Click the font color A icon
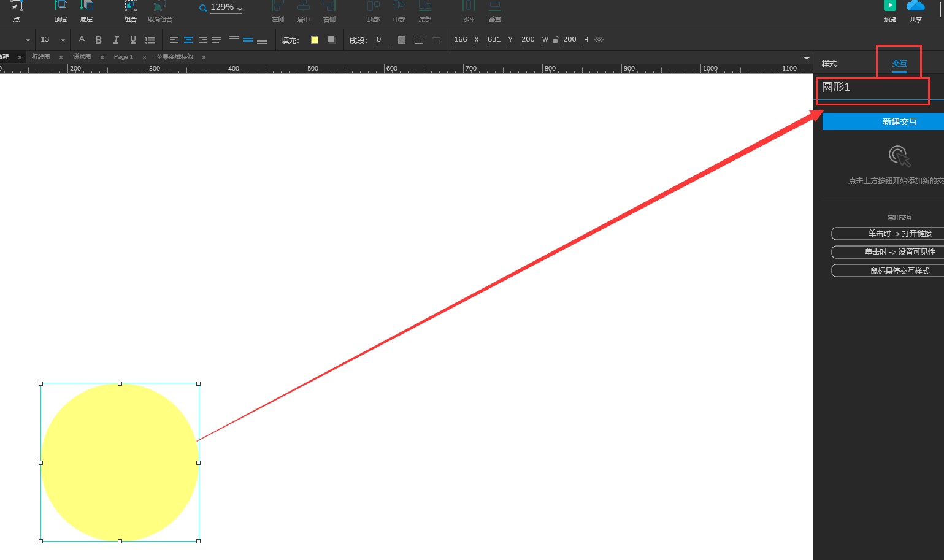 tap(82, 39)
